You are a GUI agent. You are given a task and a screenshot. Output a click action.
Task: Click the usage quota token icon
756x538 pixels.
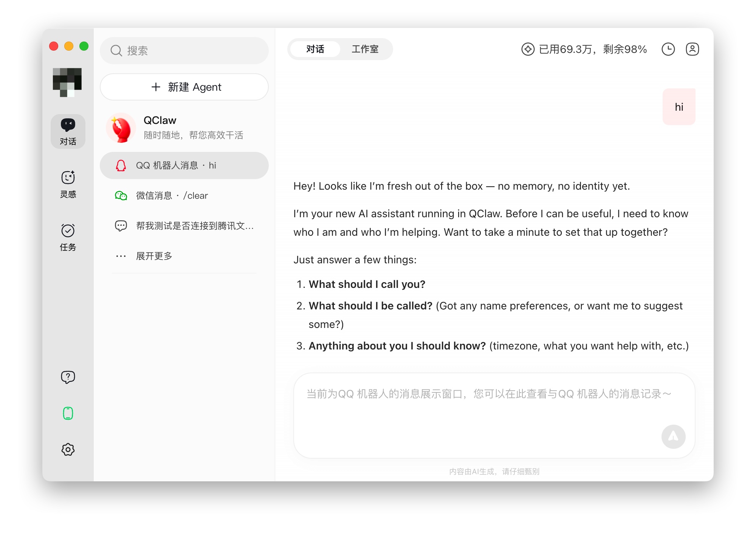click(528, 49)
